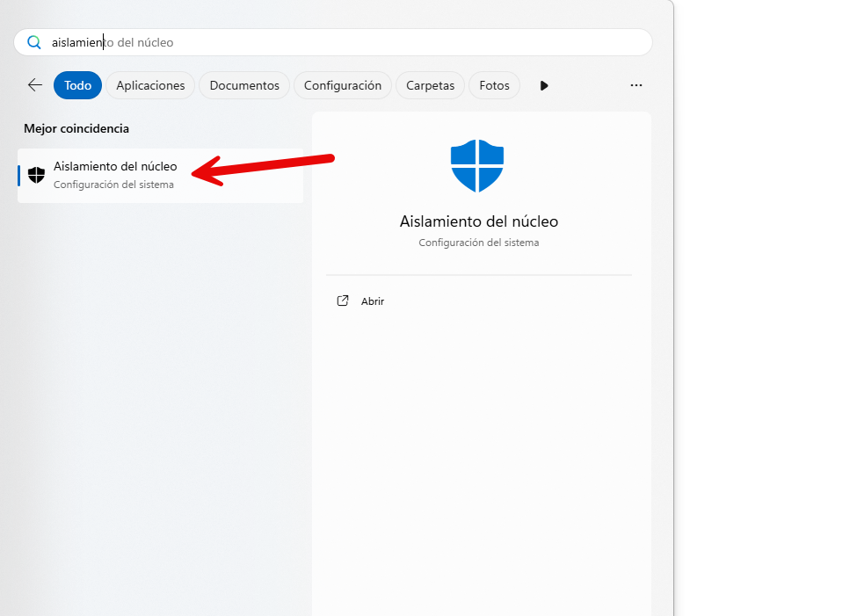Switch to the Fotos filter
The height and width of the screenshot is (616, 857).
pos(494,85)
